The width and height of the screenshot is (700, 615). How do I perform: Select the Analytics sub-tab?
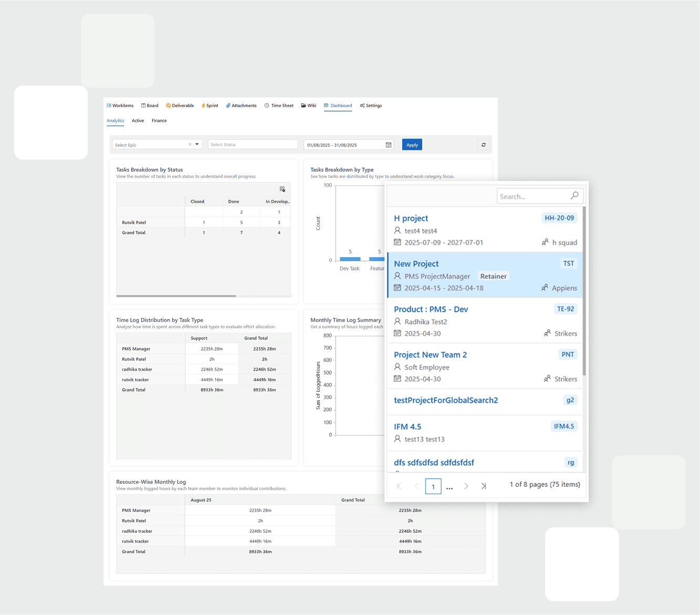pos(116,121)
